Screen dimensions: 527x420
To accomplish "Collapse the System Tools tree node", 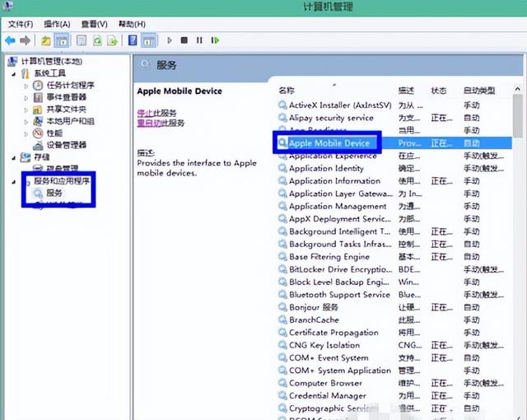I will (14, 74).
